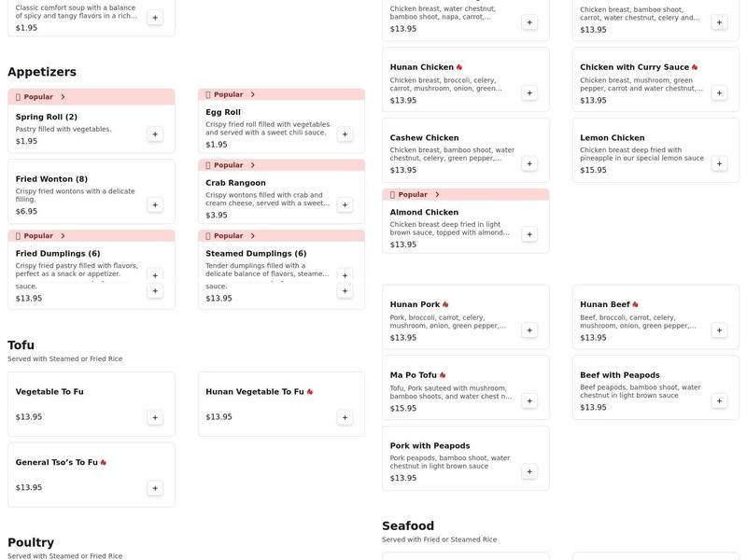Image resolution: width=747 pixels, height=560 pixels.
Task: Click the Popular chevron on Fried Dumplings (6)
Action: click(x=62, y=233)
